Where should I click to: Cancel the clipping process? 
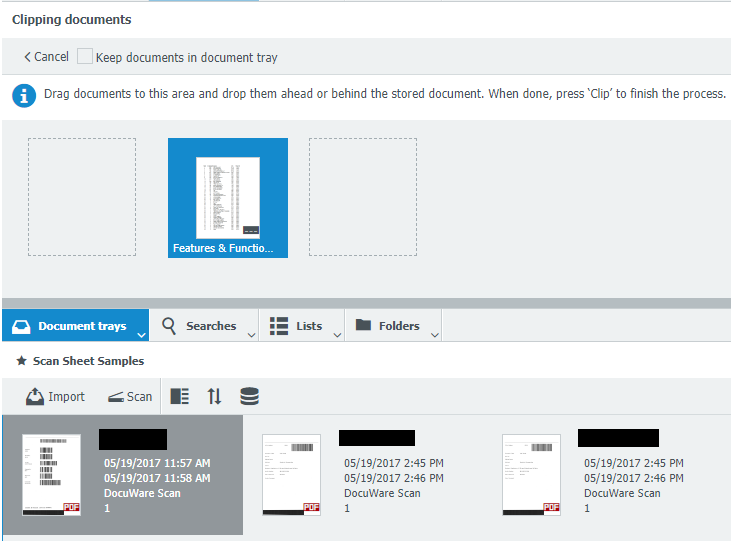[46, 57]
